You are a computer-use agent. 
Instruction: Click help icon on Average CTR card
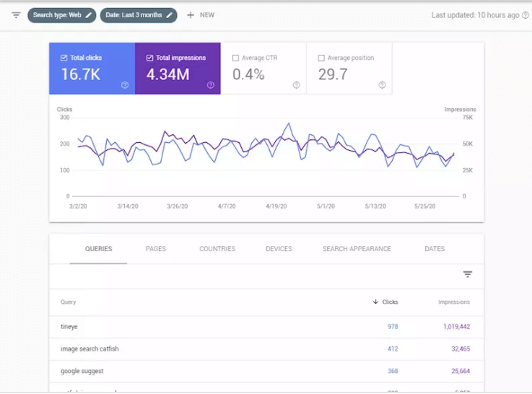coord(296,85)
